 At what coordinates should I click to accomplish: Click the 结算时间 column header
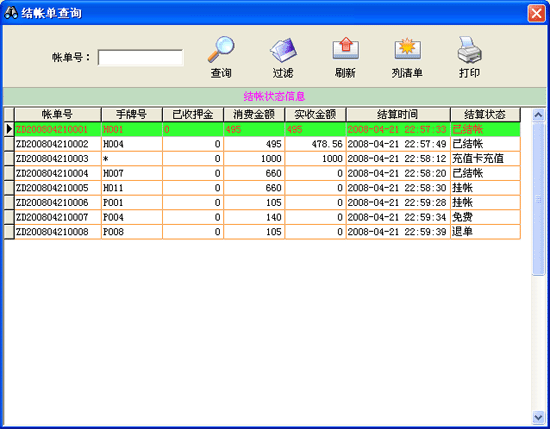point(398,115)
